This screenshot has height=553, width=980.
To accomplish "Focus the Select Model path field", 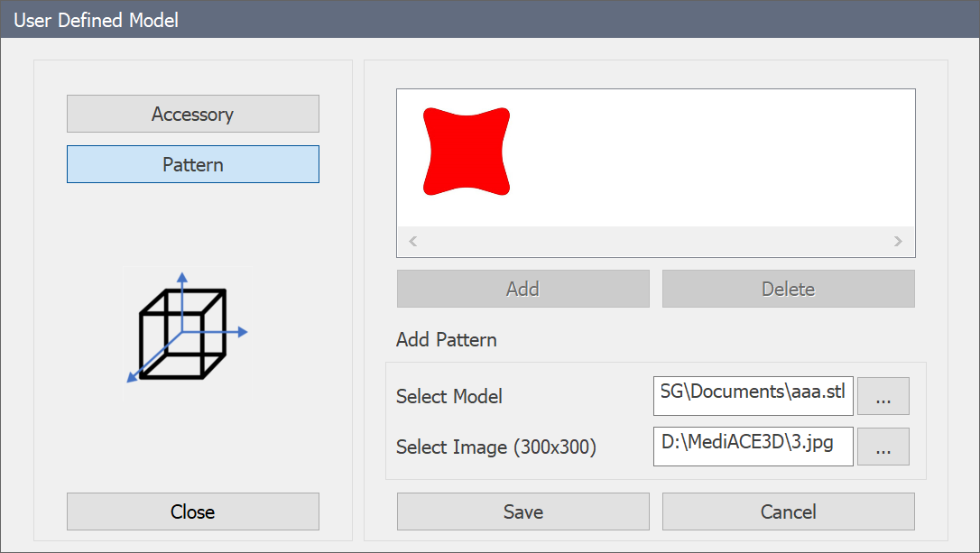I will (753, 395).
